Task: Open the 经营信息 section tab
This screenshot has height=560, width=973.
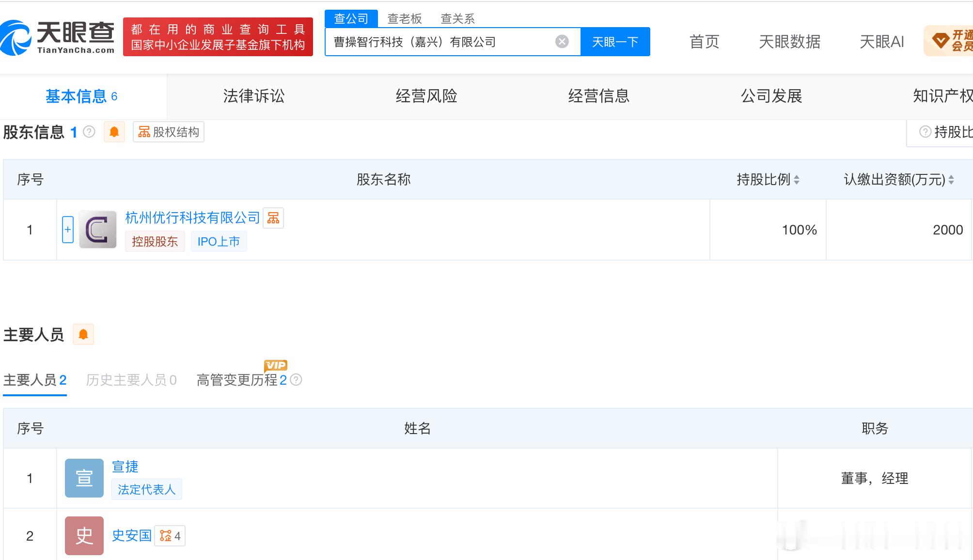Action: pos(599,96)
